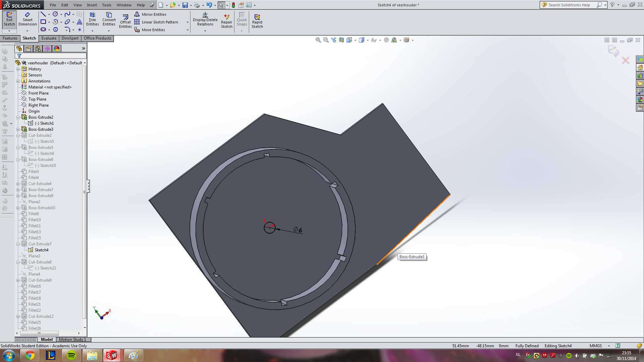Select the Trim Entities tool
Image resolution: width=644 pixels, height=362 pixels.
click(93, 19)
